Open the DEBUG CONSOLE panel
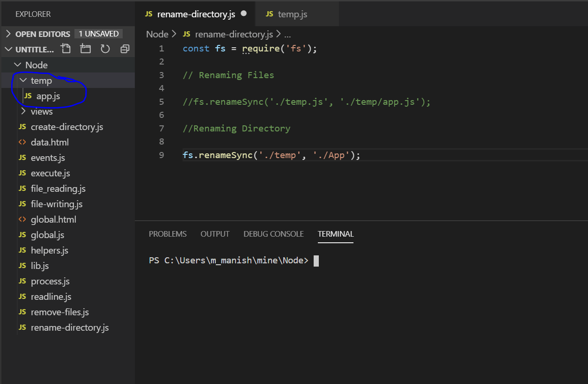The width and height of the screenshot is (588, 384). (x=273, y=234)
